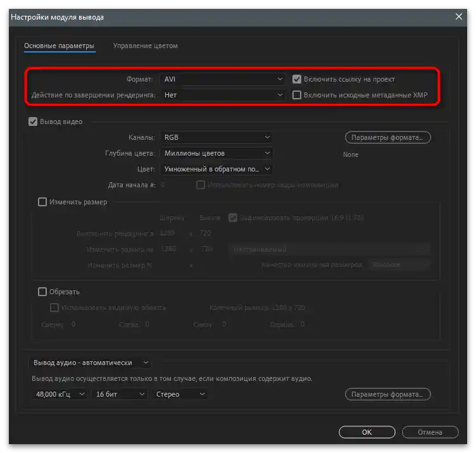
Task: Open the Качество изменения размеров dropdown
Action: (x=399, y=265)
